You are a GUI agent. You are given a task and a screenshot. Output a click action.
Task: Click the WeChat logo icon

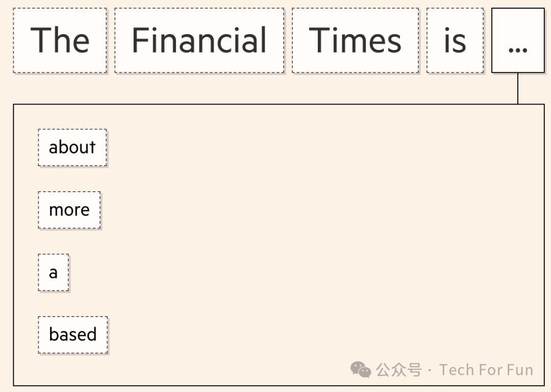click(x=361, y=370)
